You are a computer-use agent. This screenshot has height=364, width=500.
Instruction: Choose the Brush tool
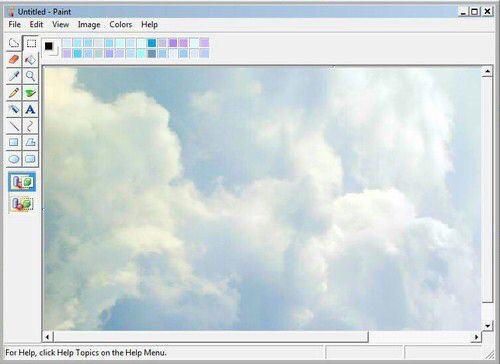tap(31, 93)
